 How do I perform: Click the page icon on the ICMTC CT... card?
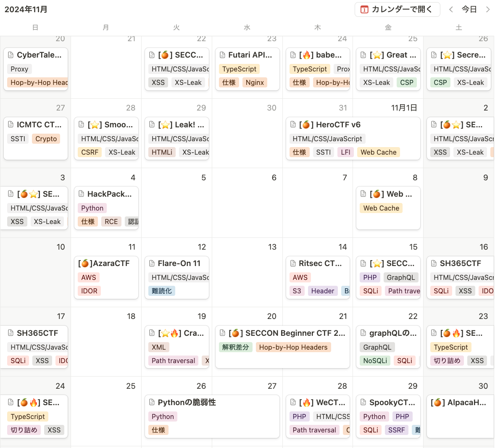[x=11, y=124]
